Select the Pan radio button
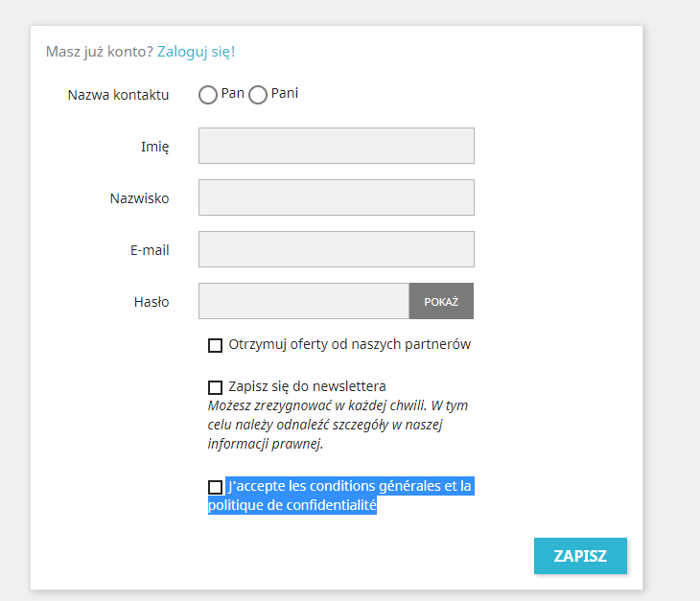The image size is (700, 601). coord(208,95)
